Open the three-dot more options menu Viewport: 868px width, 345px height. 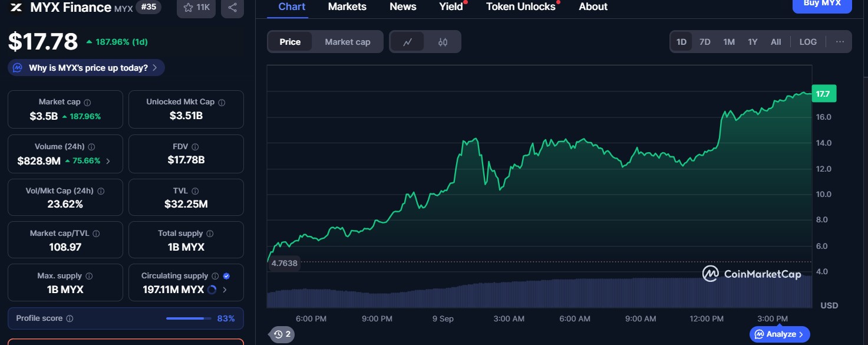(840, 42)
